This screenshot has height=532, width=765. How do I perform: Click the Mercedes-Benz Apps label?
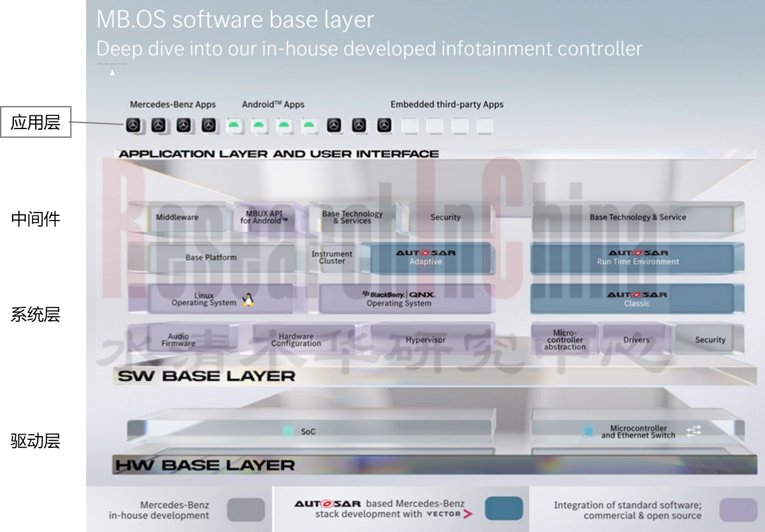point(173,105)
